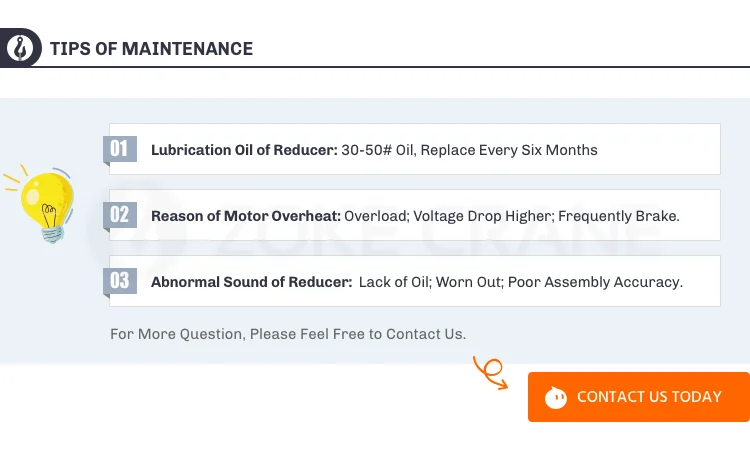Click the 01 number badge
The width and height of the screenshot is (750, 460).
coord(120,149)
